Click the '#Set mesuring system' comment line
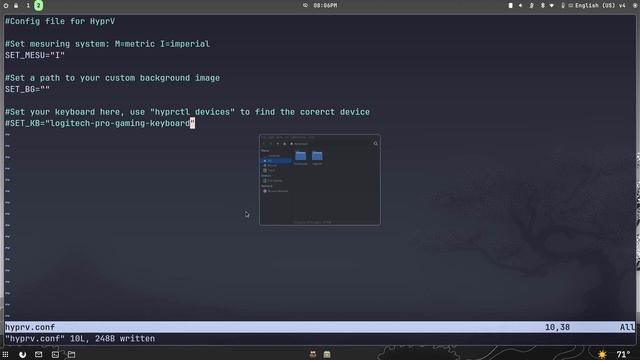Image resolution: width=640 pixels, height=360 pixels. click(107, 44)
